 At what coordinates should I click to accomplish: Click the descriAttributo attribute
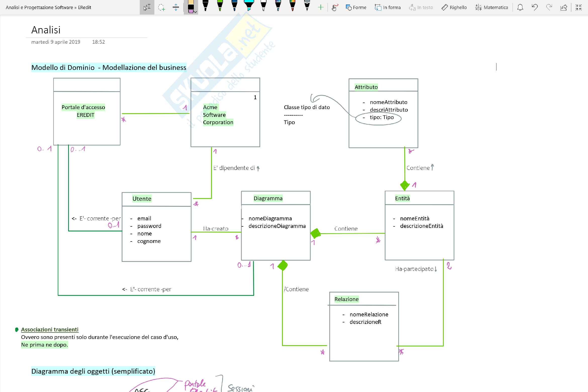tap(389, 110)
